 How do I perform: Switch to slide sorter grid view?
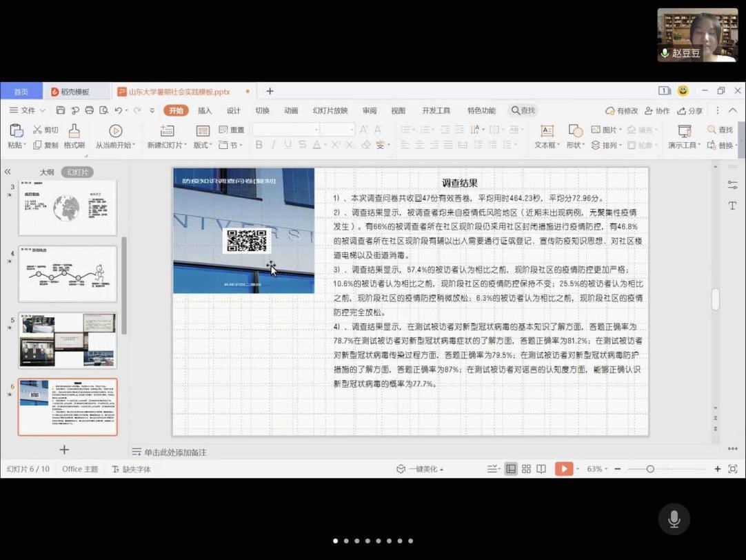(x=526, y=469)
